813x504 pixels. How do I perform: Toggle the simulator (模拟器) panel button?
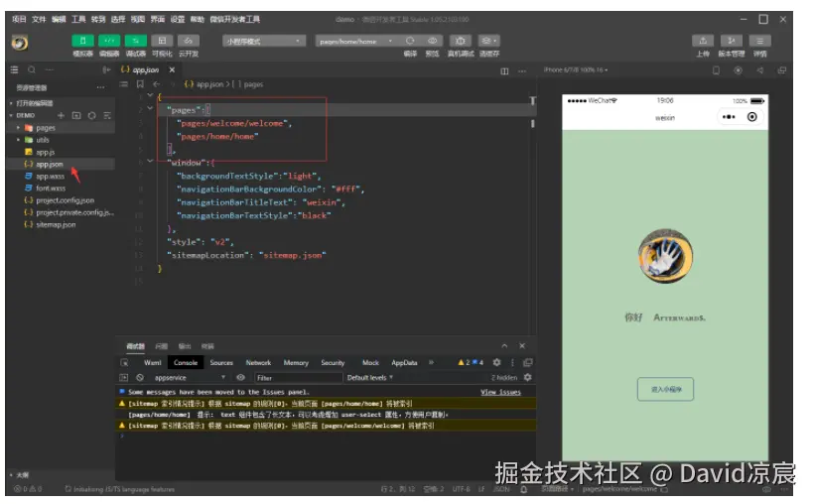pos(82,41)
